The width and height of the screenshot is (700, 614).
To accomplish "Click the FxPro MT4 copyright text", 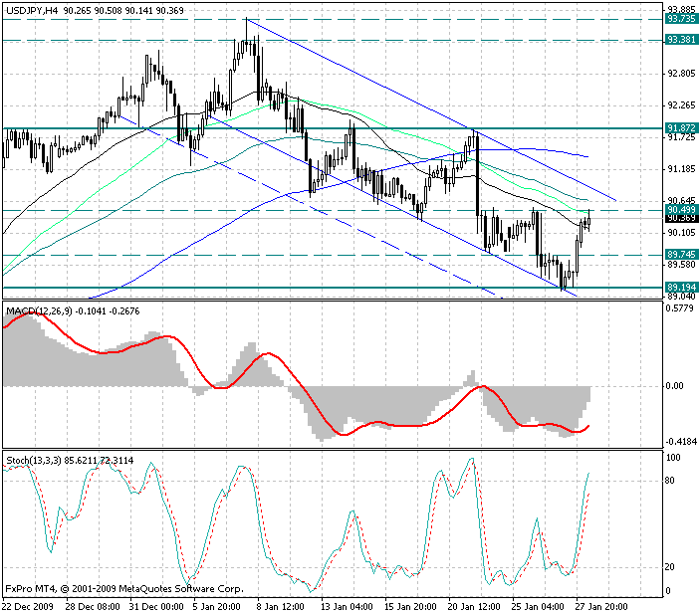I will (124, 589).
